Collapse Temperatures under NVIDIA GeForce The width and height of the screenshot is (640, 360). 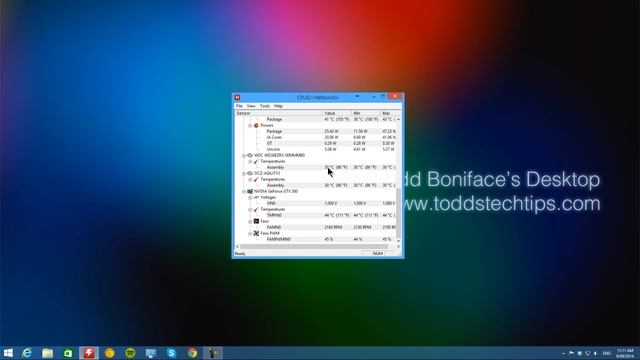(250, 209)
